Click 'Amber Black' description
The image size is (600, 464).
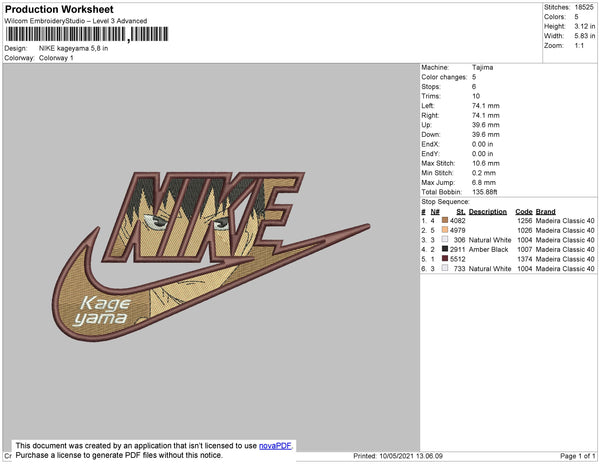[x=488, y=249]
